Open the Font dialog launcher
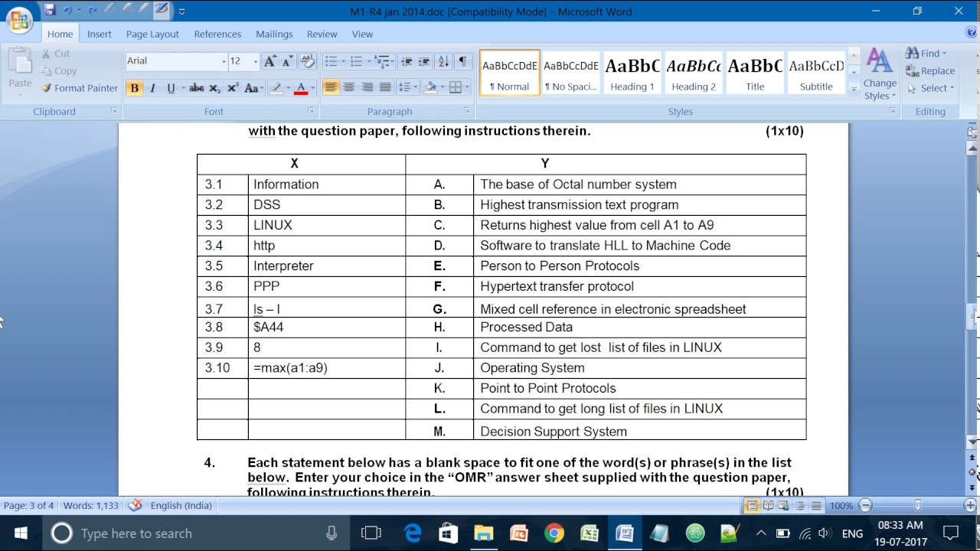Viewport: 980px width, 551px height. point(311,111)
